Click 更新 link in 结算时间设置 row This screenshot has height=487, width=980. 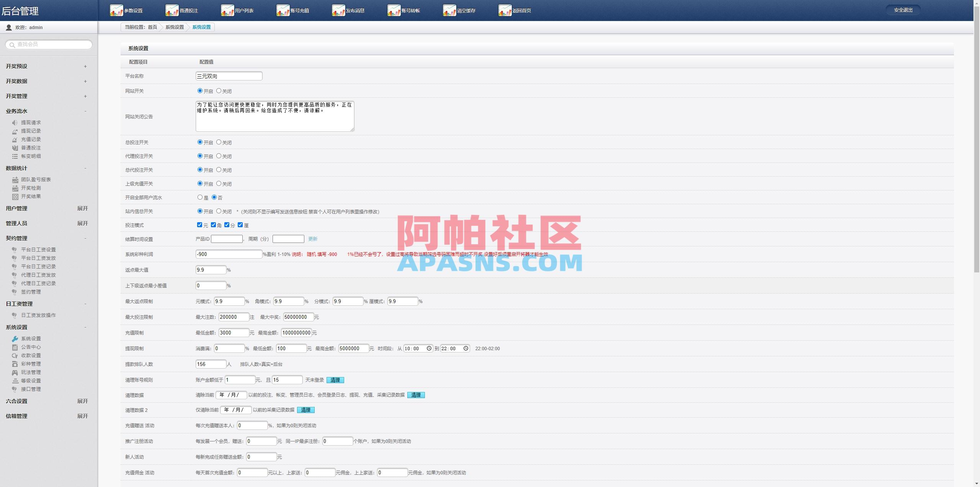tap(313, 239)
